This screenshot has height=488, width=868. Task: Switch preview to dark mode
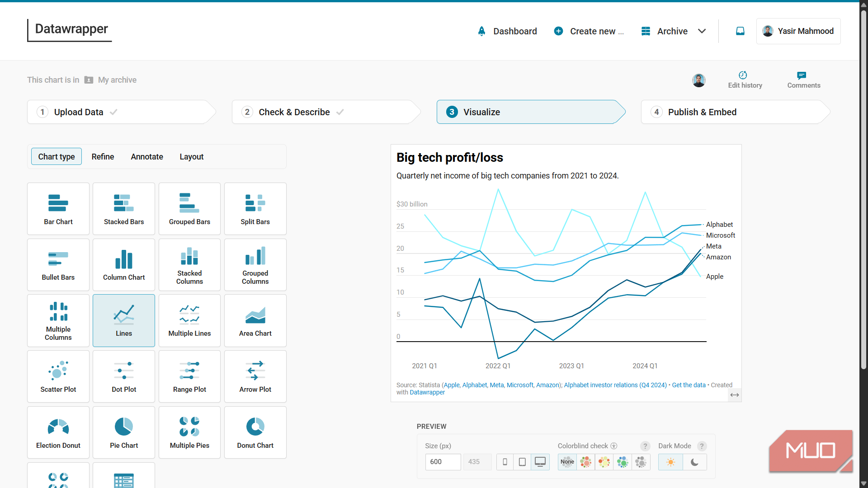tap(695, 462)
